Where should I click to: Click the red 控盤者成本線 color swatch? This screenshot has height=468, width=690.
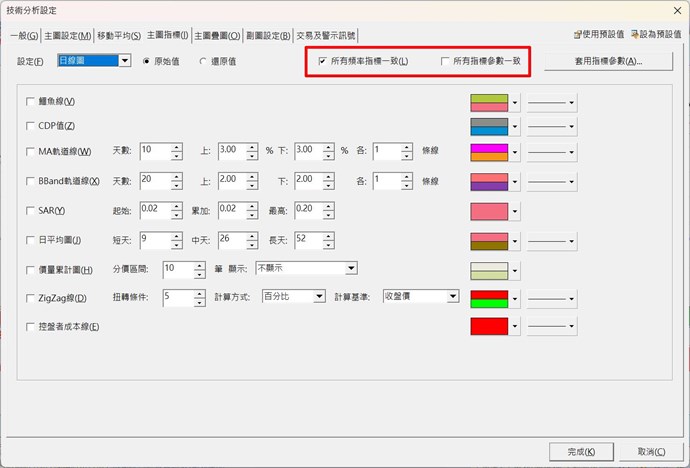tap(489, 326)
